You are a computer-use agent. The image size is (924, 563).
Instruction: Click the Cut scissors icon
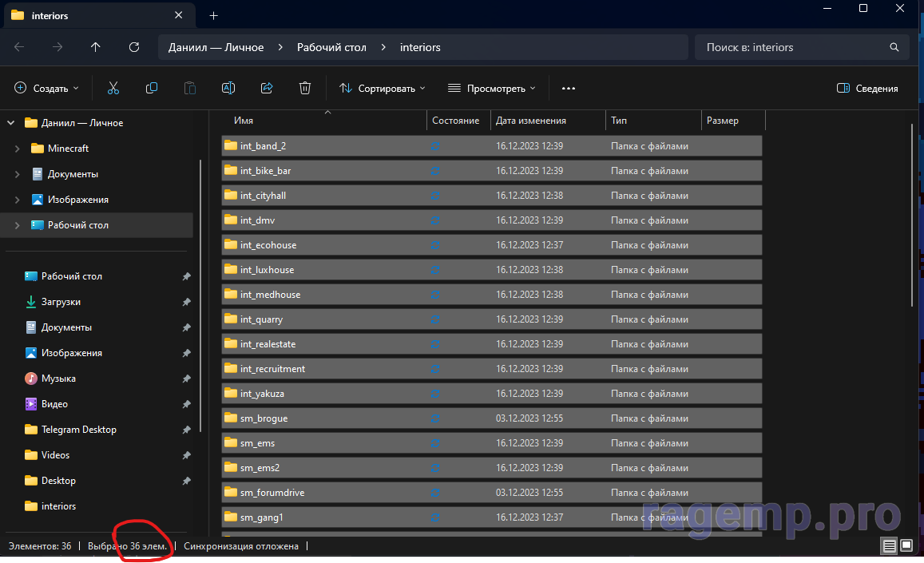click(113, 89)
